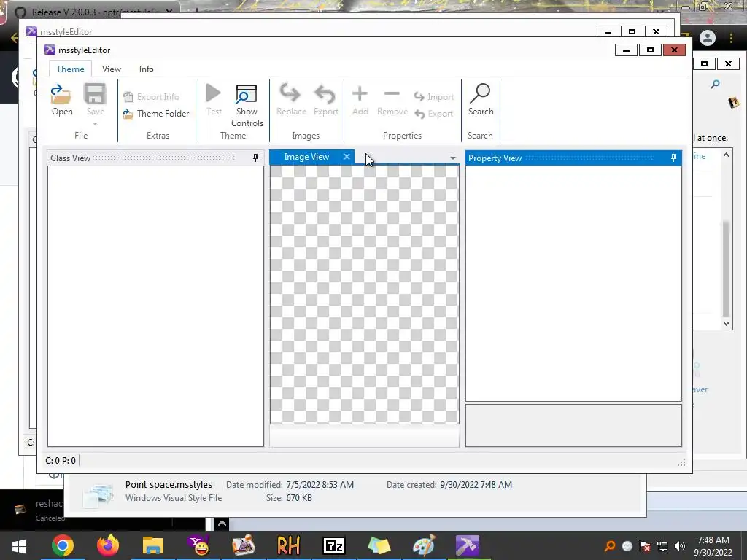Click the orange search tray icon
This screenshot has height=560, width=747.
point(609,546)
